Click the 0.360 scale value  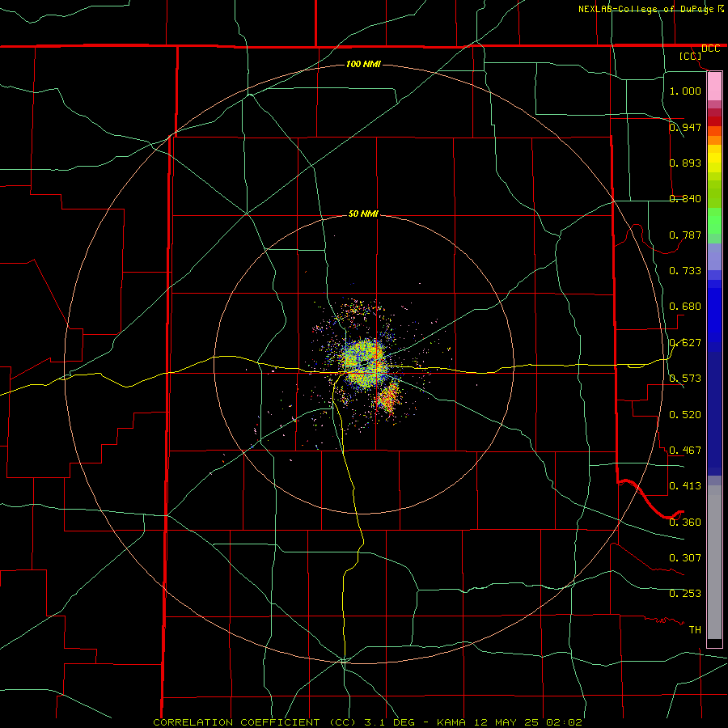[x=685, y=523]
